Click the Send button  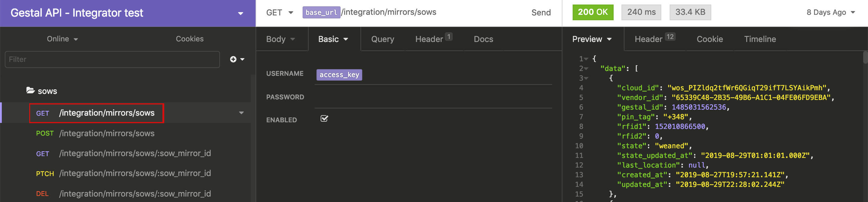541,12
